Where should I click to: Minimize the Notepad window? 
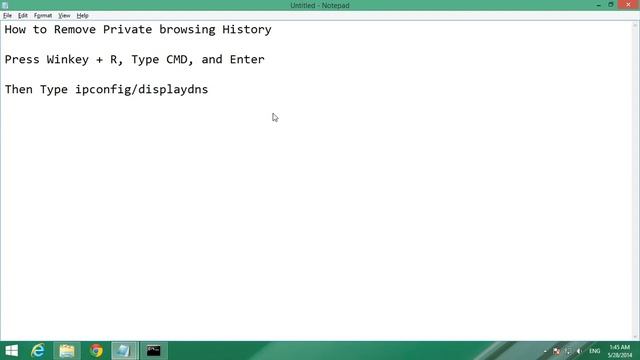point(598,5)
